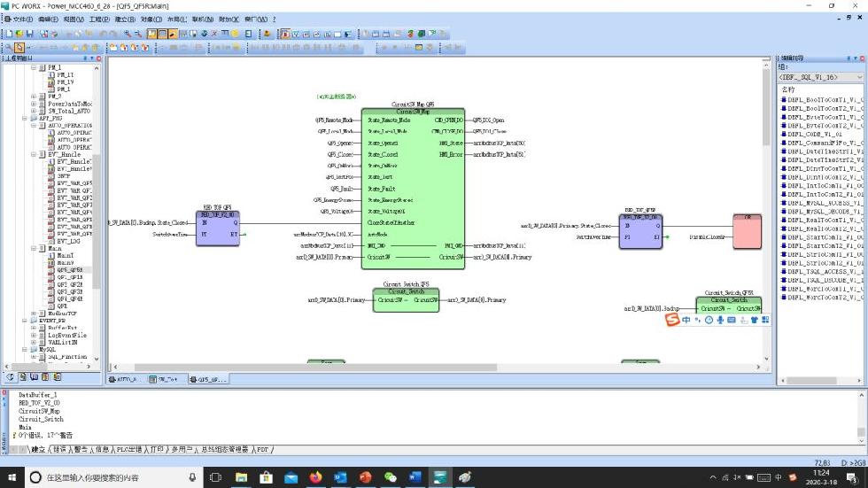Viewport: 868px width, 488px height.
Task: Expand the ModbusTCP tree node
Action: click(34, 314)
